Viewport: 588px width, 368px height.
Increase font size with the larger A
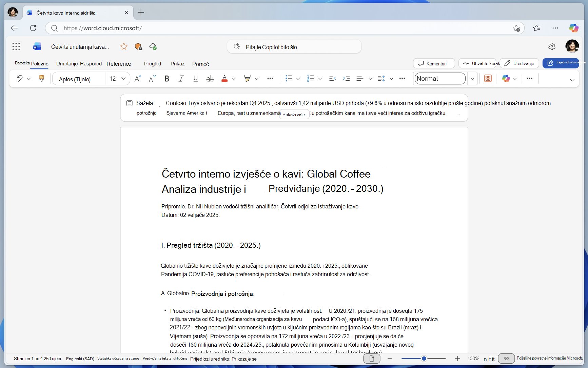[x=138, y=79]
